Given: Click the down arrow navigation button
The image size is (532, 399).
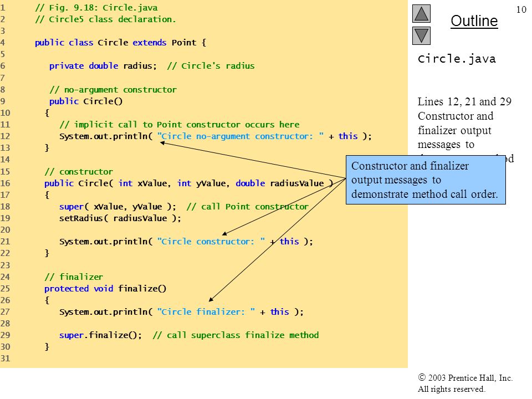Looking at the screenshot, I should pyautogui.click(x=421, y=35).
